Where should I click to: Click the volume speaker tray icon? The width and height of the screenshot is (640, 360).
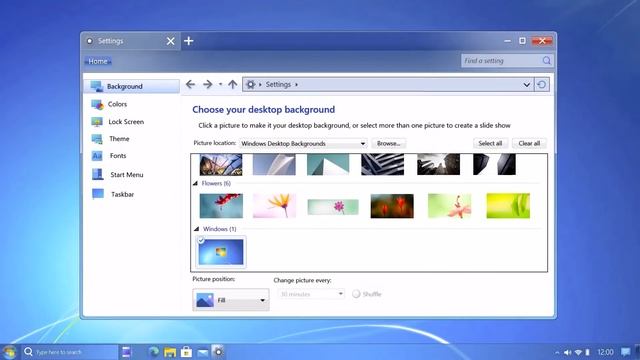pos(568,352)
